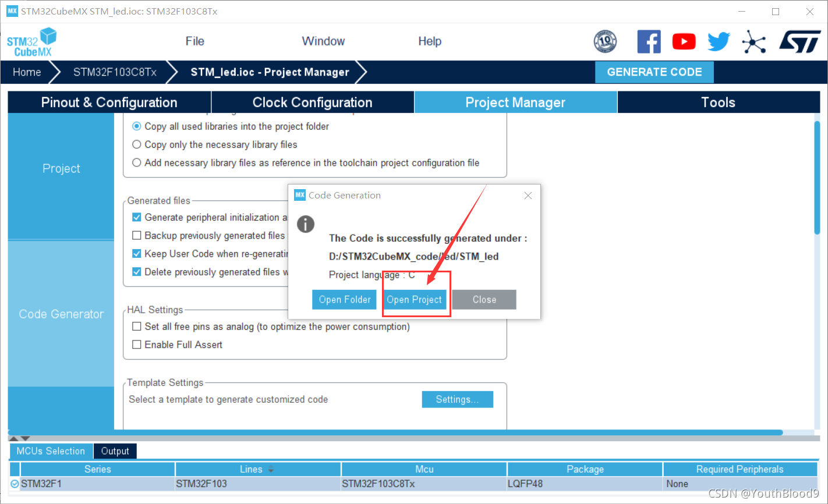Screen dimensions: 828x504
Task: Click the template Settings... button
Action: click(458, 399)
